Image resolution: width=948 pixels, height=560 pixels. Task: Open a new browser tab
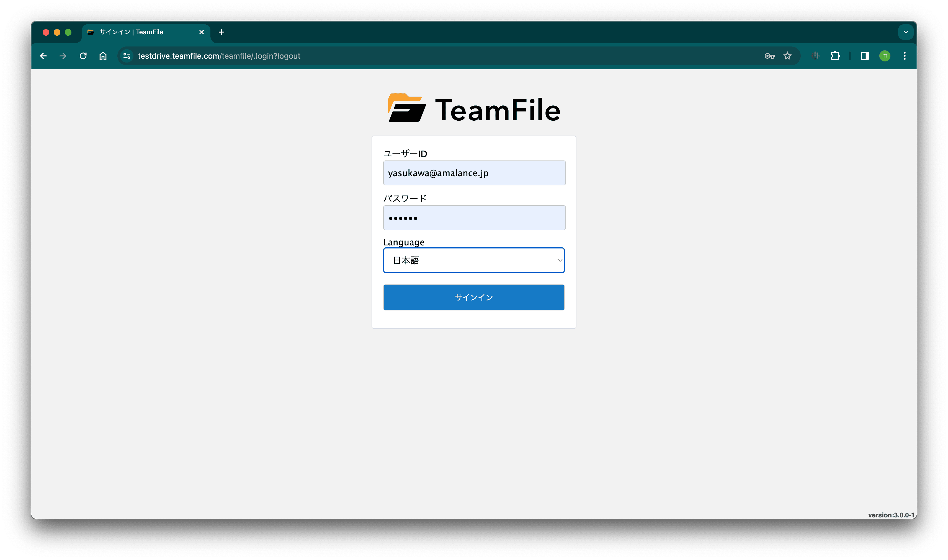pos(221,32)
